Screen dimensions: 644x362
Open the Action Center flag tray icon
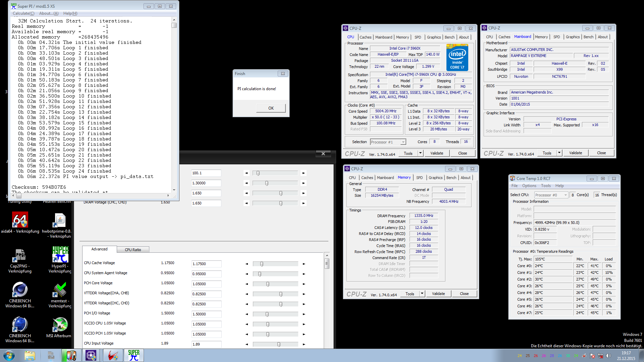592,356
